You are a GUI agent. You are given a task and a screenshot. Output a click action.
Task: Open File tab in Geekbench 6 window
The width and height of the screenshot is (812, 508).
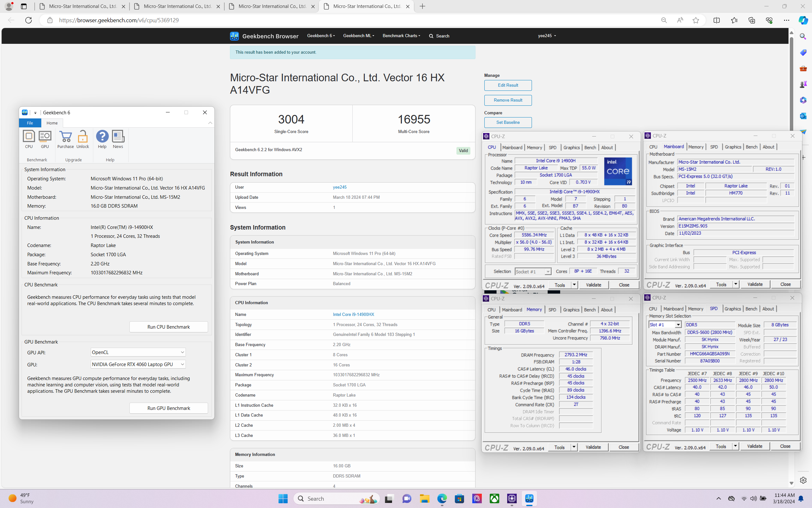tap(30, 123)
